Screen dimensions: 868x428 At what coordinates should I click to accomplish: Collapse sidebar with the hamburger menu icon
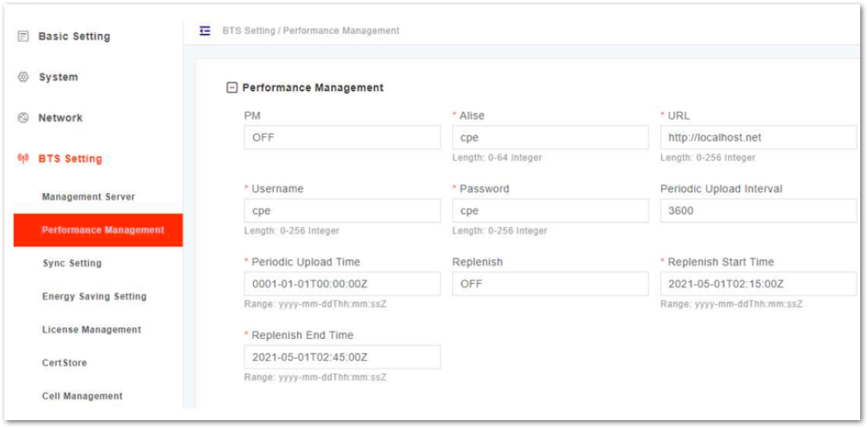click(205, 31)
